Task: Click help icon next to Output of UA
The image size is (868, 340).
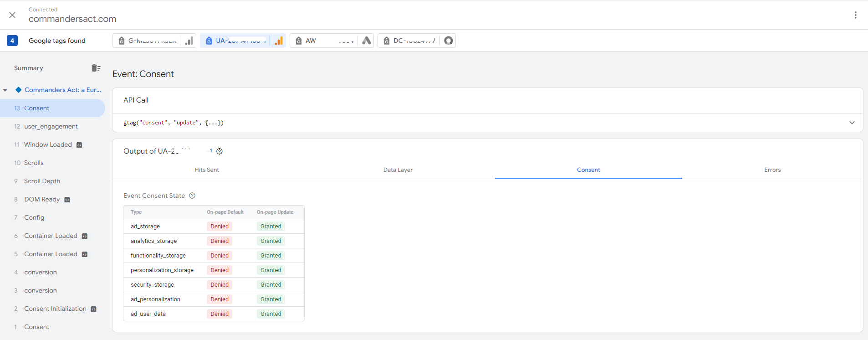Action: pyautogui.click(x=220, y=151)
